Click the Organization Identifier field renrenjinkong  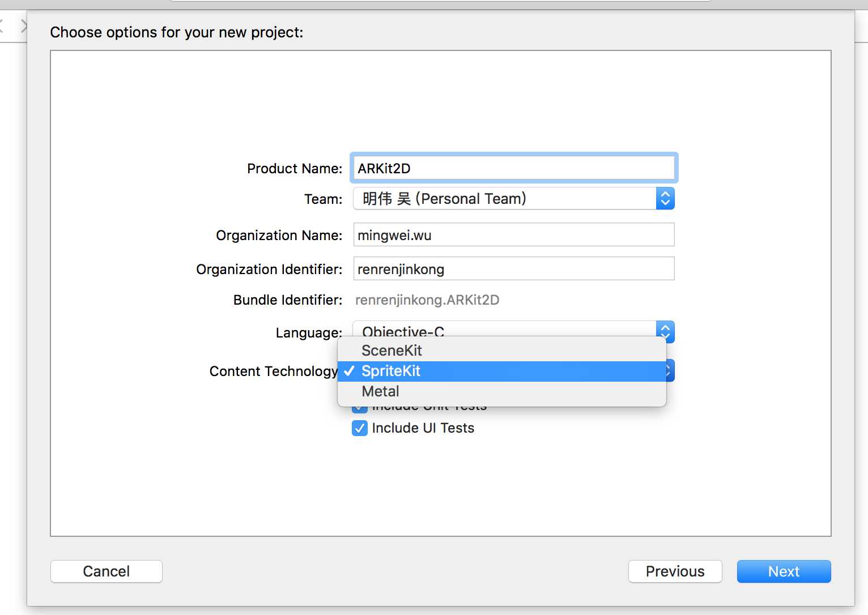514,269
